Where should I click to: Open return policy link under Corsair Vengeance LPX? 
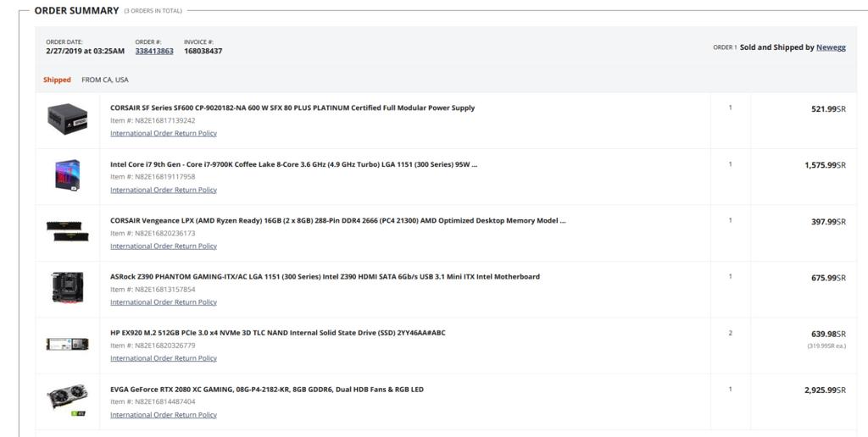pos(164,246)
